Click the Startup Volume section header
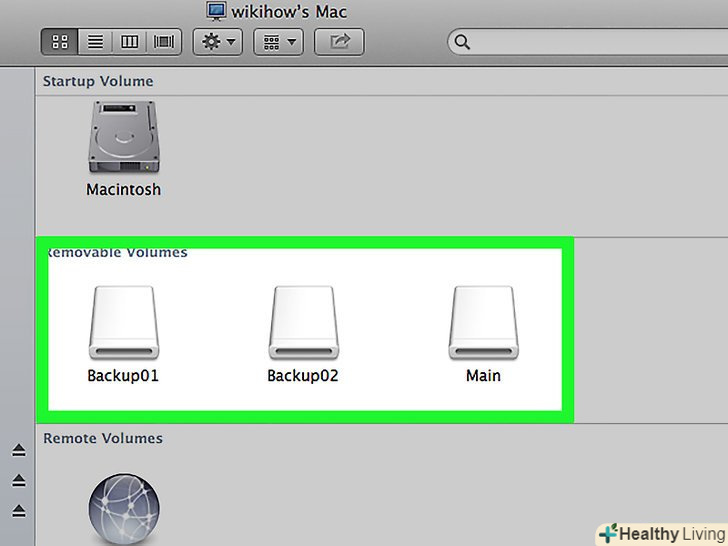 [x=98, y=81]
